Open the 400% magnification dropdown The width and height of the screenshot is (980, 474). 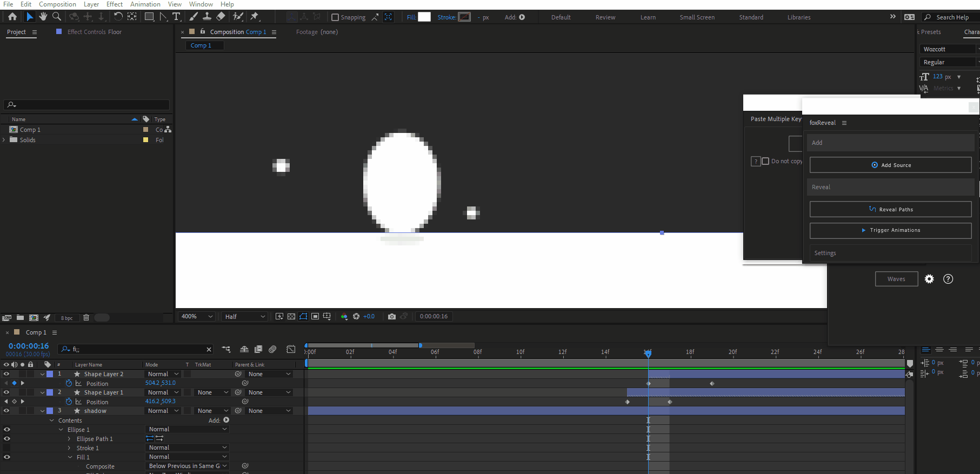coord(196,317)
